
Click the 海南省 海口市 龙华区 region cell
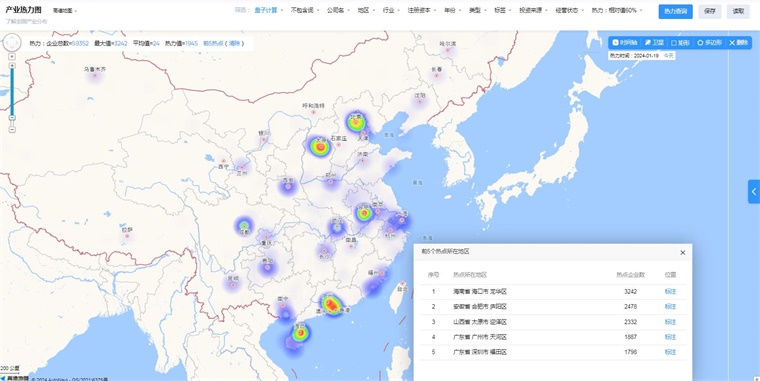click(x=479, y=291)
